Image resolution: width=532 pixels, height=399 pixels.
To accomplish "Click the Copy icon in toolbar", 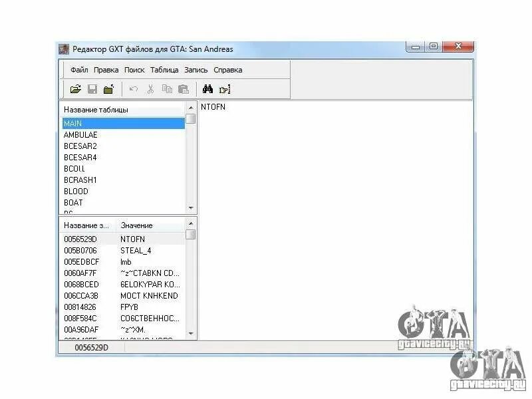I will click(x=167, y=89).
